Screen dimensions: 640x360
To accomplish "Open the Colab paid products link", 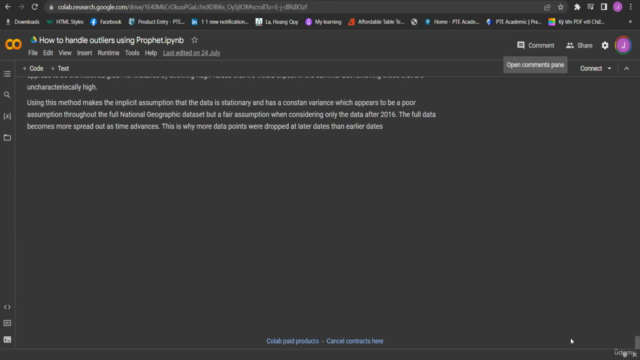I will (292, 341).
